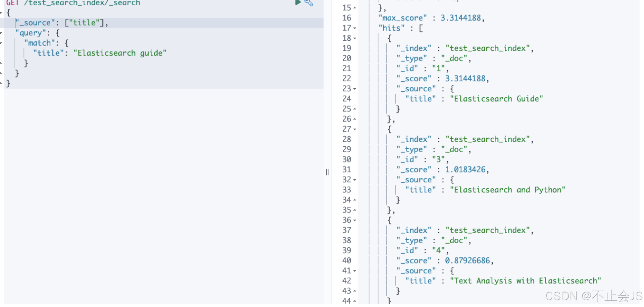Click the "_doc" type value on line 38
Viewport: 644px width, 307px height.
click(454, 240)
